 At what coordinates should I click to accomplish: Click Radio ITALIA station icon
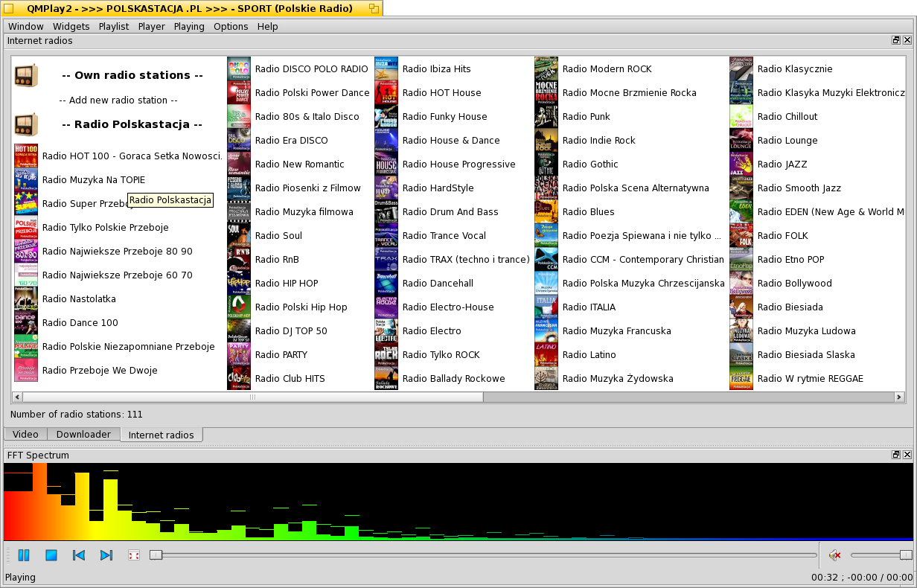click(546, 307)
